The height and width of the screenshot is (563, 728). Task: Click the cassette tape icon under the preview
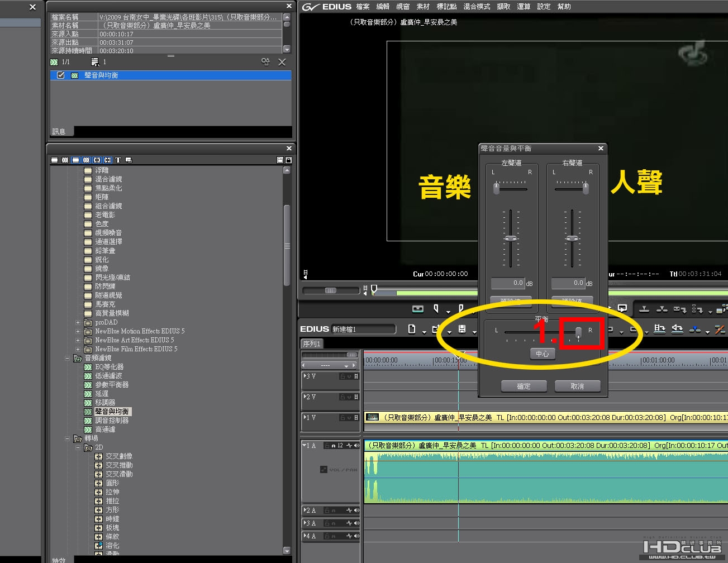(418, 308)
